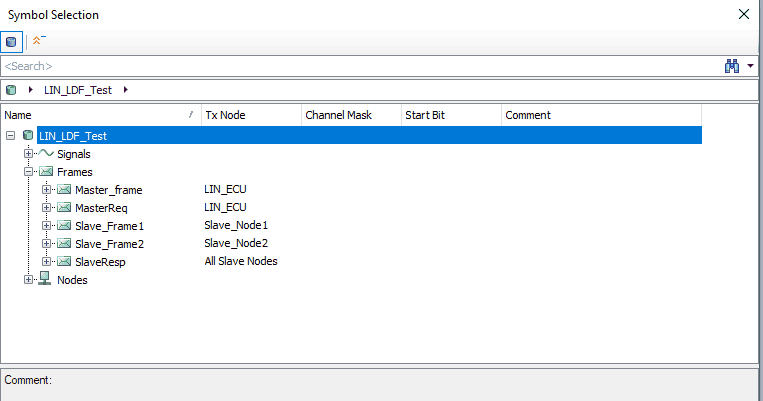The image size is (763, 401).
Task: Close the Symbol Selection dialog
Action: (744, 14)
